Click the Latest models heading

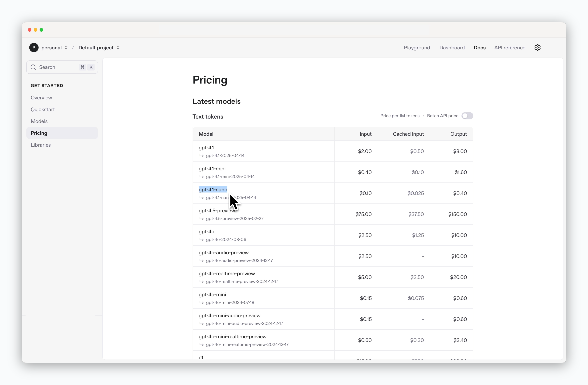pos(216,101)
